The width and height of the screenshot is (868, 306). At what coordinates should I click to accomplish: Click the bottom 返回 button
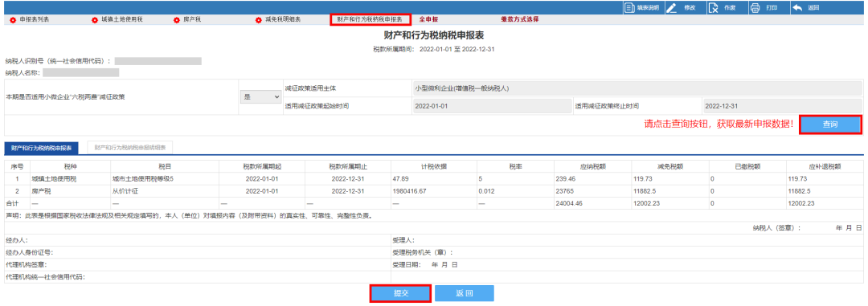pyautogui.click(x=465, y=293)
